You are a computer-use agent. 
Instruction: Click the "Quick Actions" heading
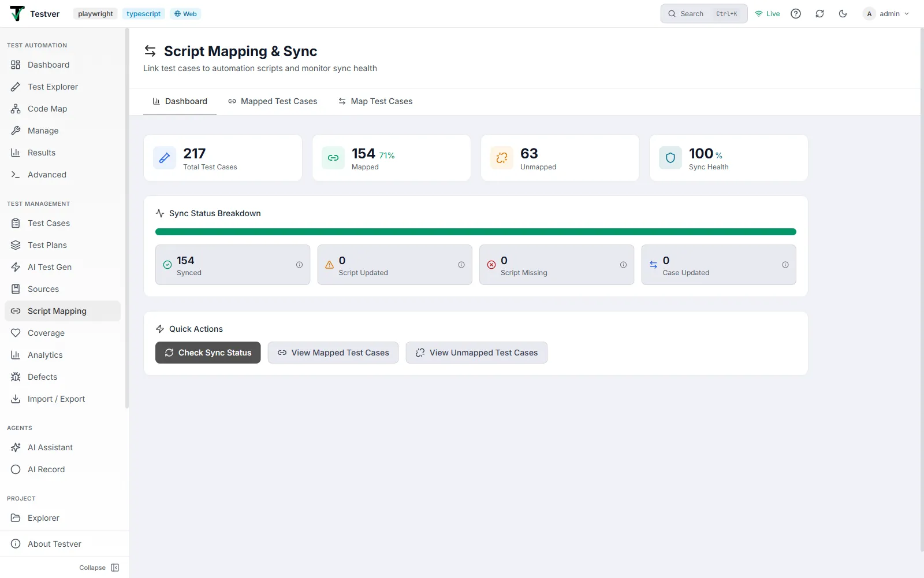(196, 329)
